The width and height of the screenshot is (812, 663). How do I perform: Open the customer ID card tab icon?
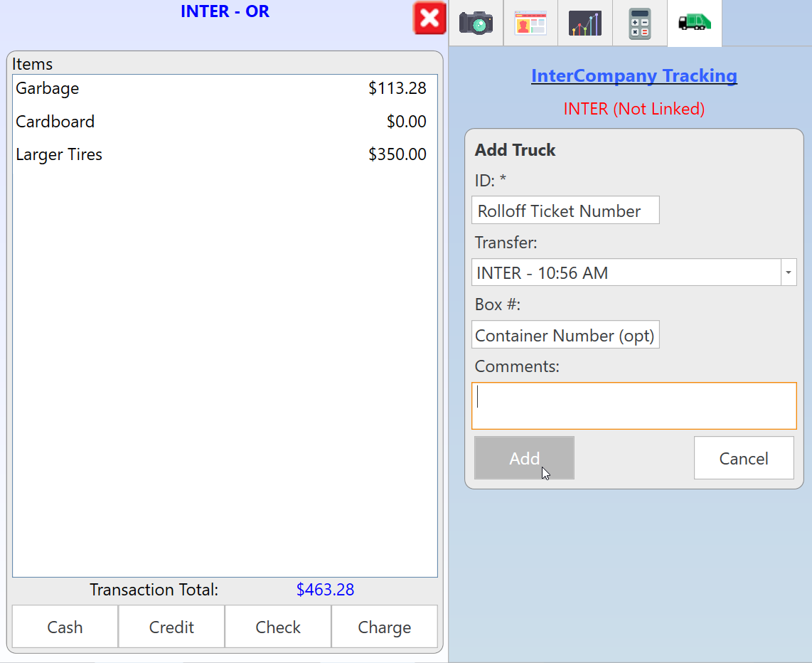tap(530, 23)
